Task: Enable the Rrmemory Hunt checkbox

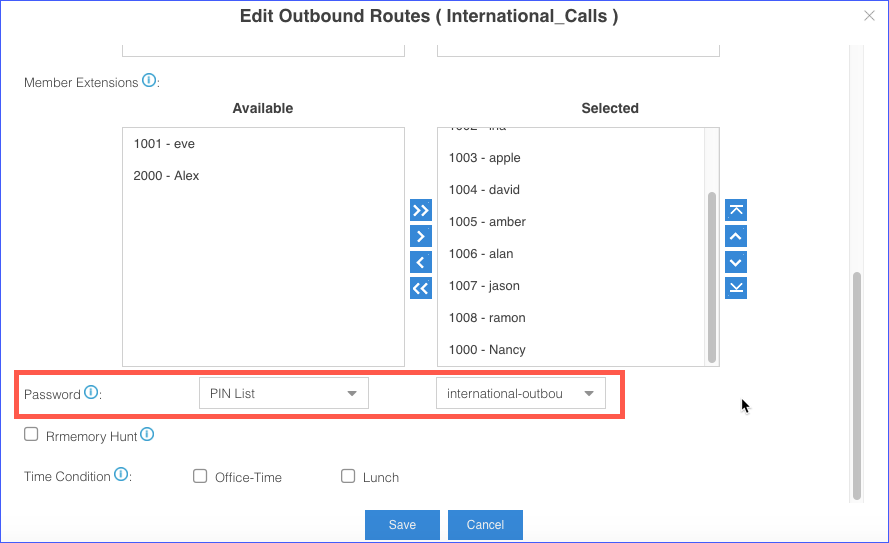Action: coord(31,435)
